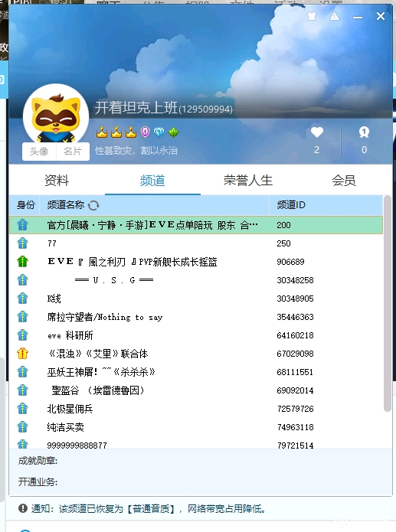396x532 pixels.
Task: Click the purple shield badge under username
Action: click(x=145, y=132)
